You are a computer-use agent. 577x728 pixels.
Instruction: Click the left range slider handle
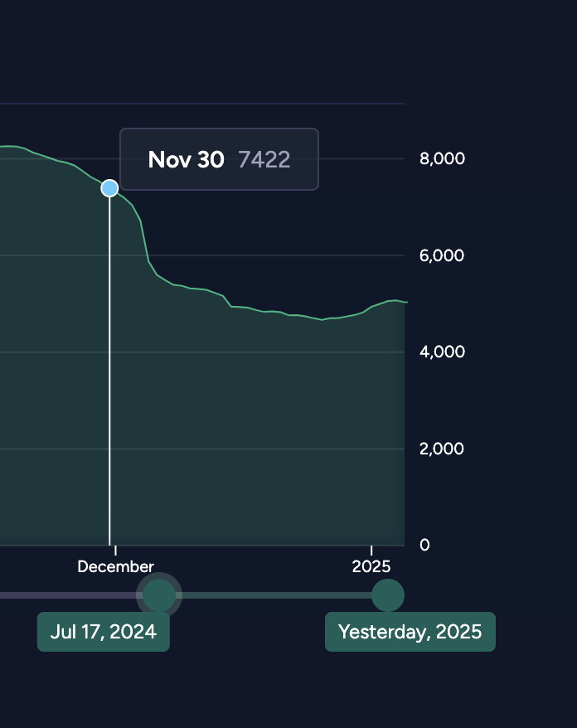[160, 595]
